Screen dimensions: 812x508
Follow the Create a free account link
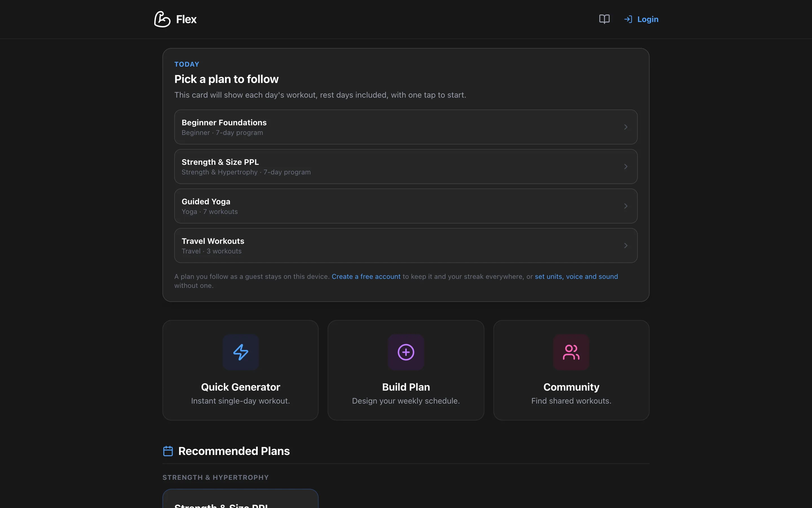366,277
